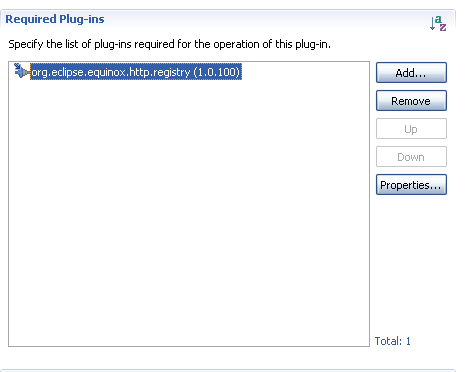Click empty space in the plug-ins list
This screenshot has width=466, height=372.
click(189, 200)
